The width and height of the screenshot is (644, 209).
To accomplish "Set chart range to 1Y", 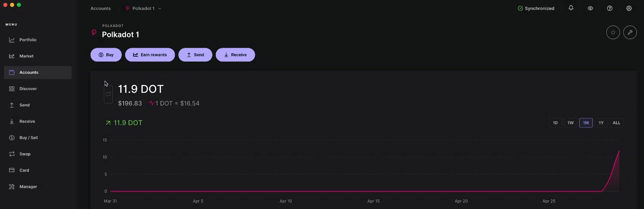I will [x=601, y=123].
